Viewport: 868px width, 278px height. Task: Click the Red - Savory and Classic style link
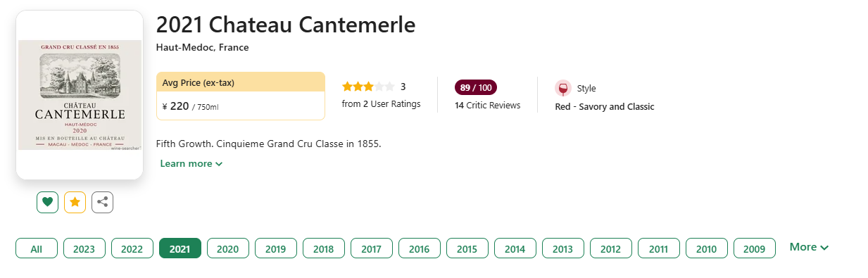(x=605, y=107)
